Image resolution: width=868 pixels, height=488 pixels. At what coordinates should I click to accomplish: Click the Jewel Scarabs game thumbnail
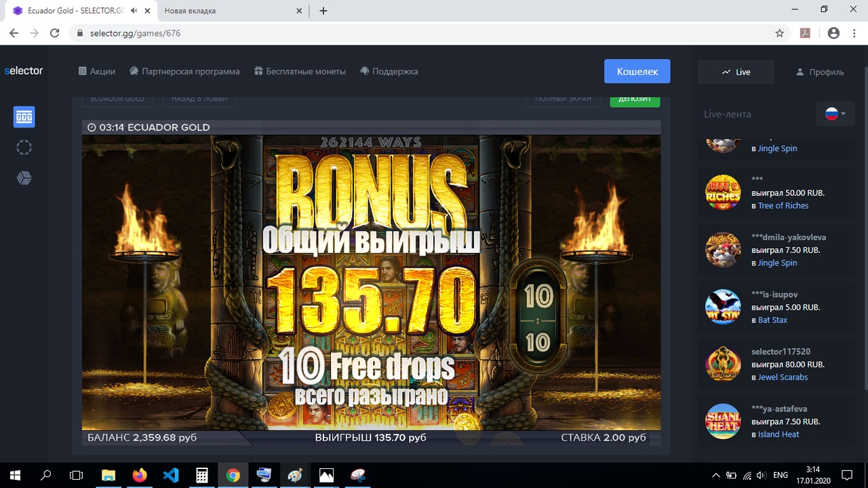pyautogui.click(x=723, y=364)
